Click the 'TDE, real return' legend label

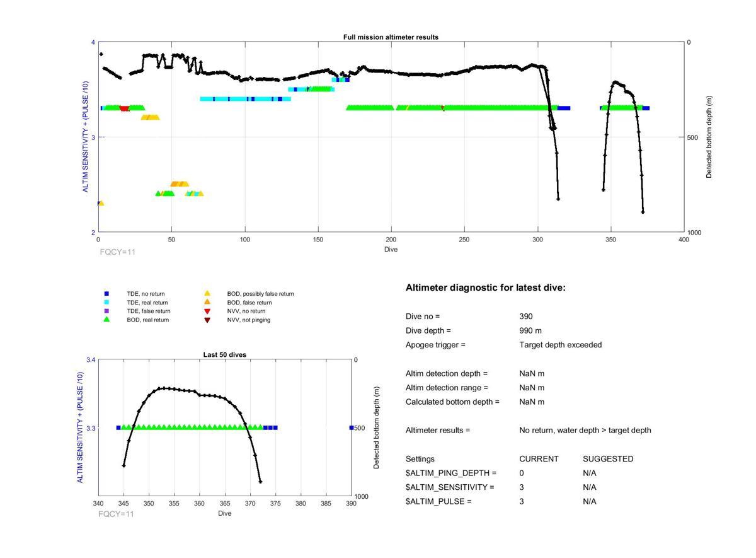point(148,303)
